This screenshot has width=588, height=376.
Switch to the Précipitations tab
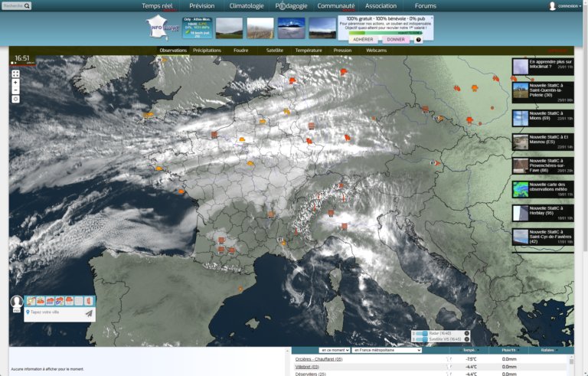tap(207, 50)
